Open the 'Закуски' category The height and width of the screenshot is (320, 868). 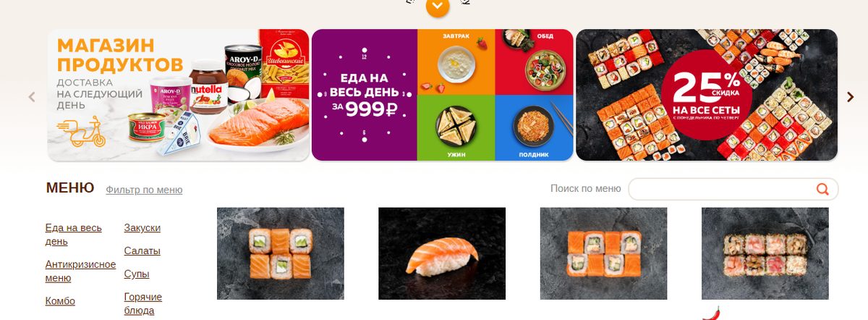[x=142, y=227]
